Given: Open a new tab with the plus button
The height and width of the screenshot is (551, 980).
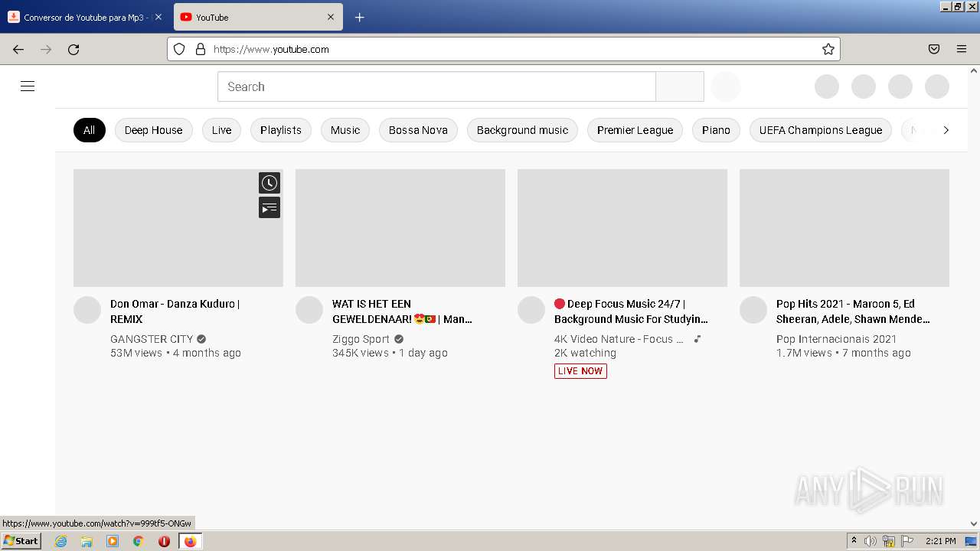Looking at the screenshot, I should 359,17.
